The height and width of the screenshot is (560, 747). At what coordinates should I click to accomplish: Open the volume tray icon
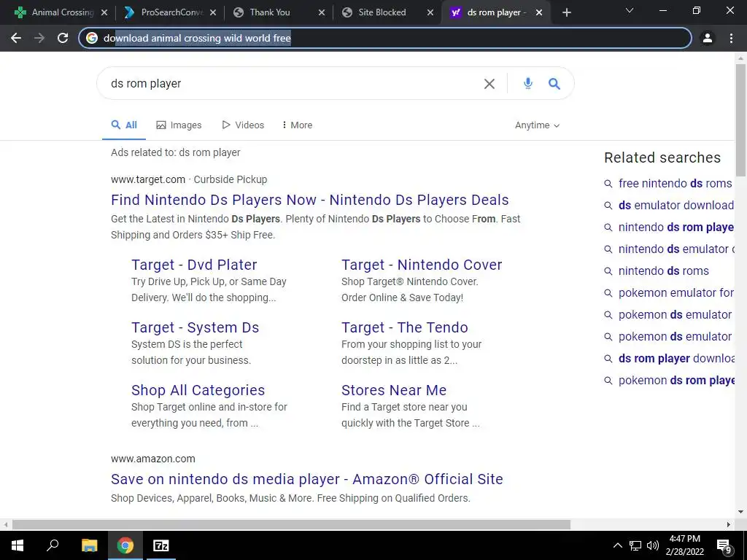pyautogui.click(x=653, y=545)
